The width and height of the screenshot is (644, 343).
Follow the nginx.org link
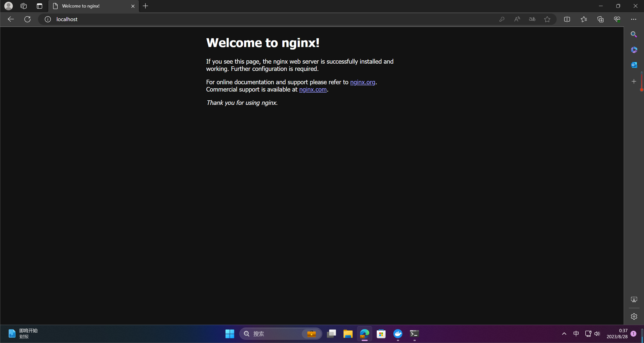click(362, 82)
